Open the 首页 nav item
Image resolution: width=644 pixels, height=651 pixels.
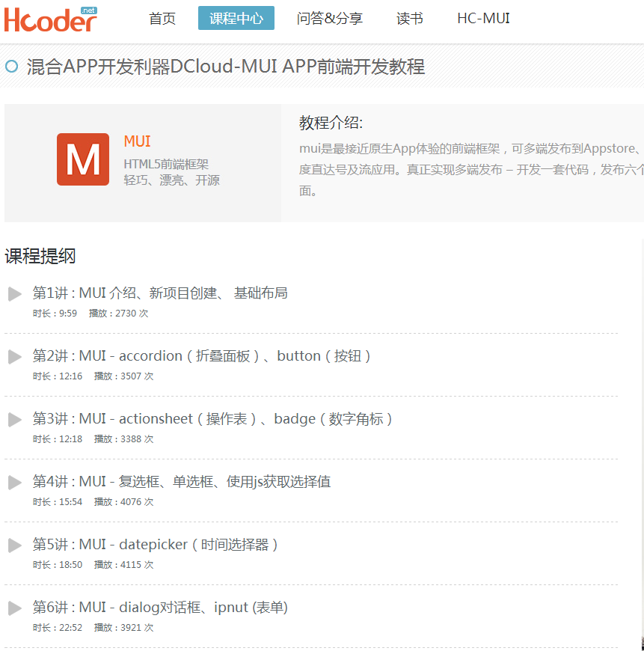(162, 18)
